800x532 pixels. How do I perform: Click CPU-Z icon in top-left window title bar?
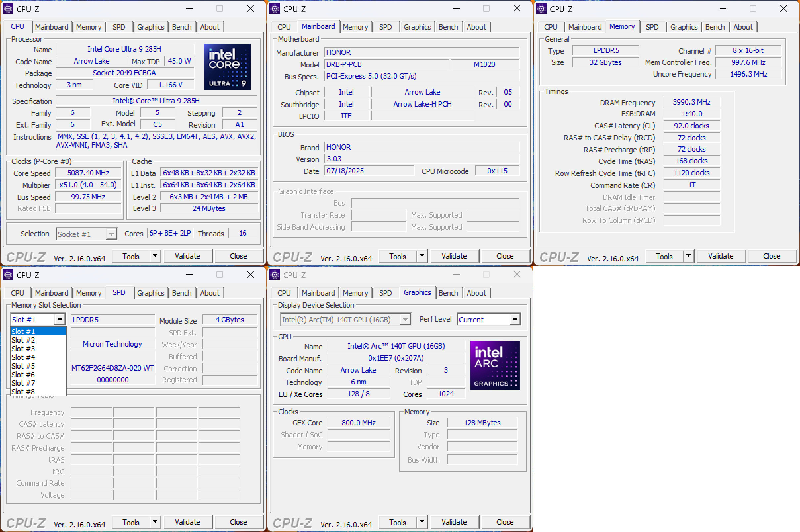click(8, 9)
